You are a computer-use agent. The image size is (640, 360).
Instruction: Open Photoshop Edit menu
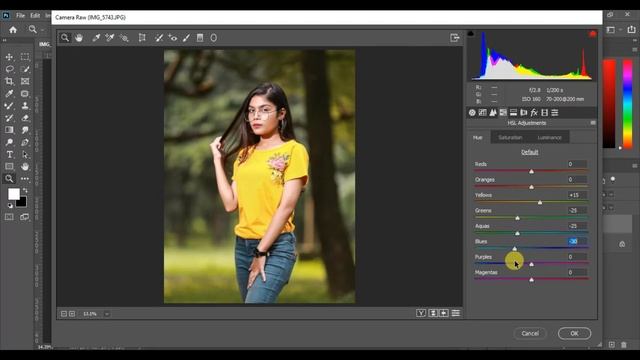(35, 16)
